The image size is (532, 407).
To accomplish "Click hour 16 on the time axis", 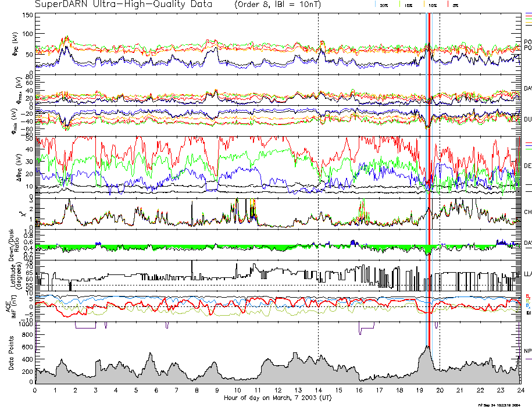I will point(359,390).
